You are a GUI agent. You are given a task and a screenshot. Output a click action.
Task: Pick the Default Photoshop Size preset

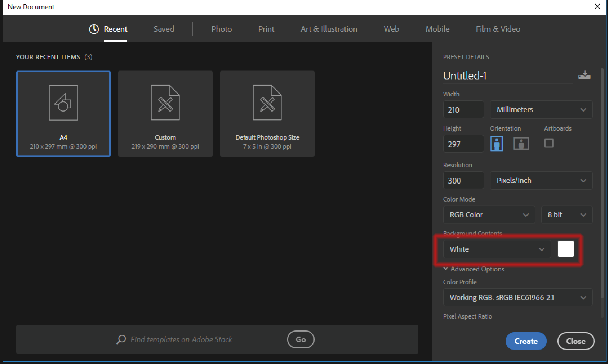(267, 114)
